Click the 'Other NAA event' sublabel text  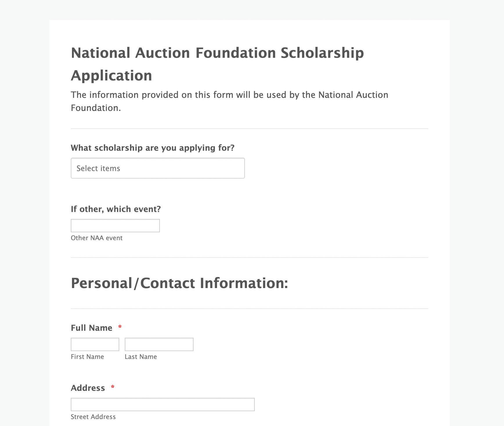pyautogui.click(x=97, y=238)
